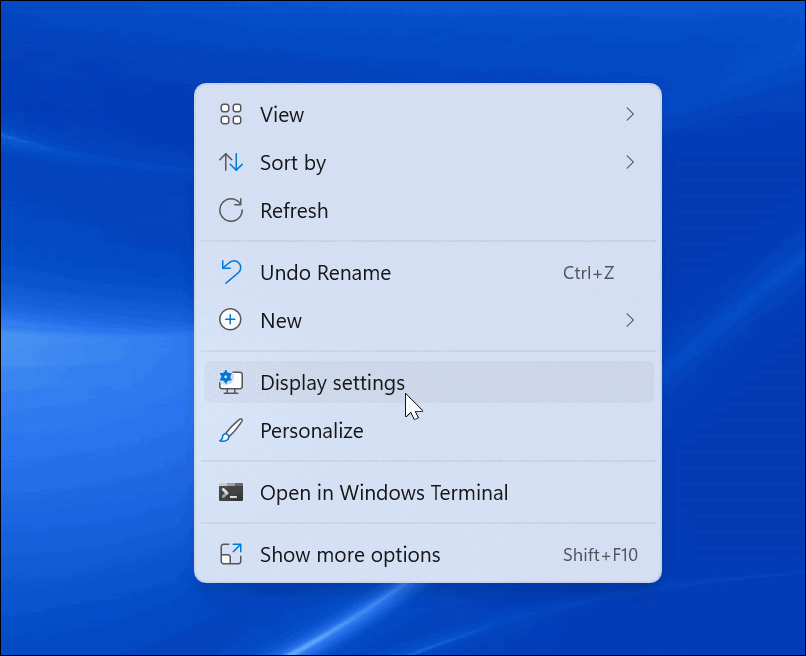This screenshot has height=656, width=806.
Task: Choose Refresh from the context menu
Action: point(428,210)
